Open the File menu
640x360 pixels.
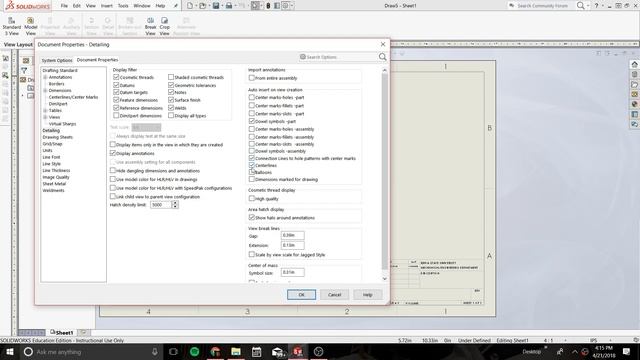[x=64, y=6]
